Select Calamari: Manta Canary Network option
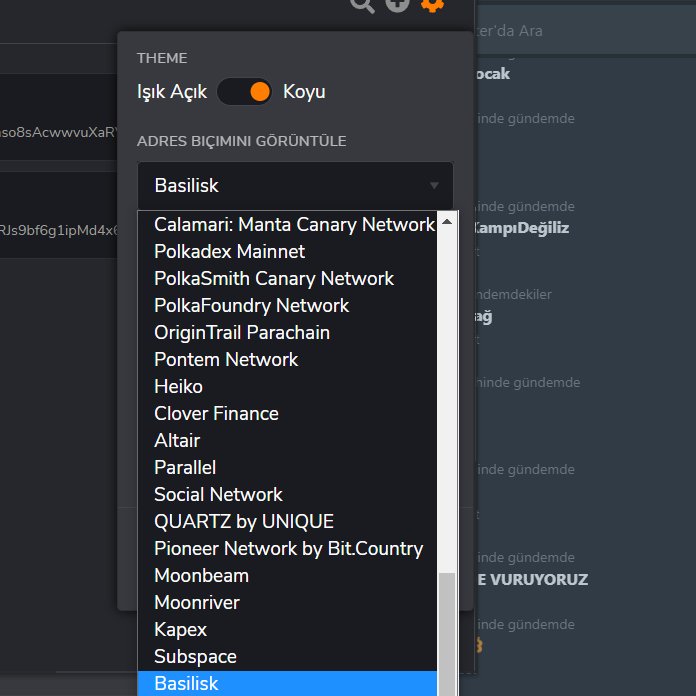This screenshot has height=696, width=696. [287, 225]
